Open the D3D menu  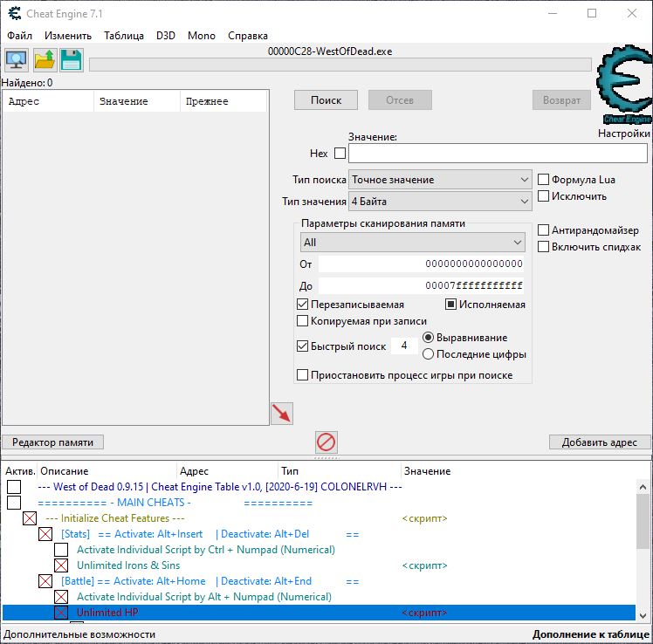pyautogui.click(x=166, y=36)
